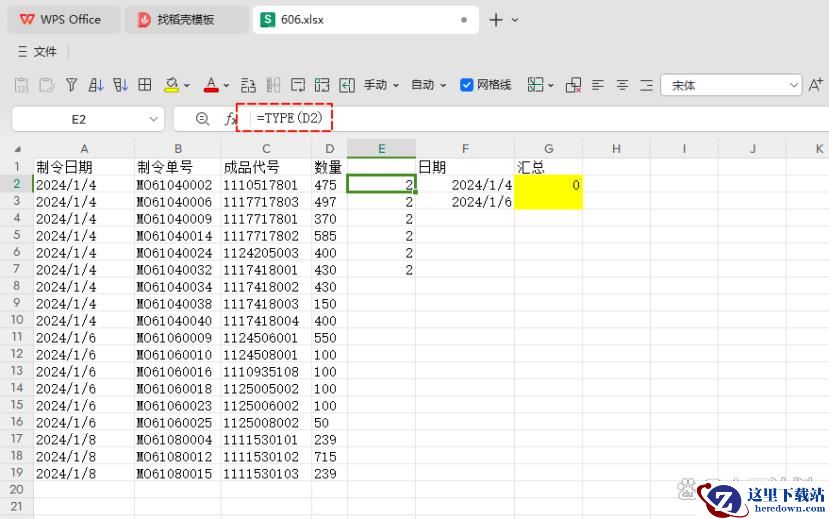Select row 10 header
Viewport: 829px width, 519px height.
pos(16,320)
